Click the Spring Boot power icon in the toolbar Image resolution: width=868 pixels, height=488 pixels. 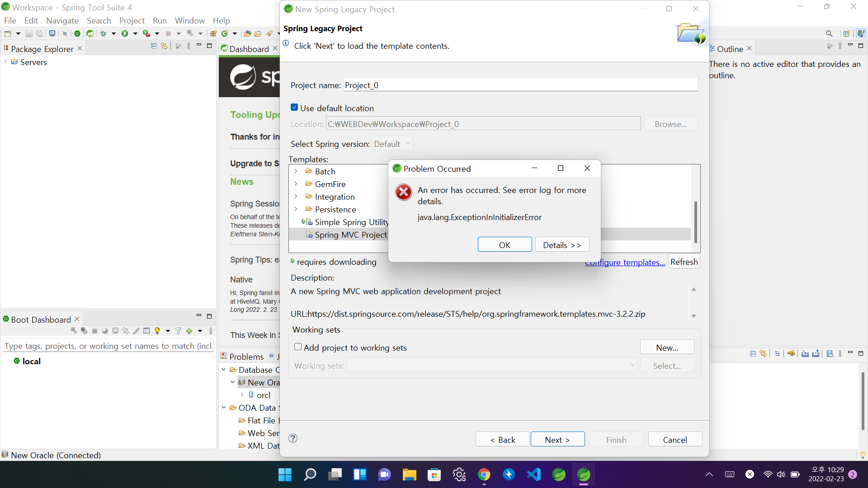point(77,33)
